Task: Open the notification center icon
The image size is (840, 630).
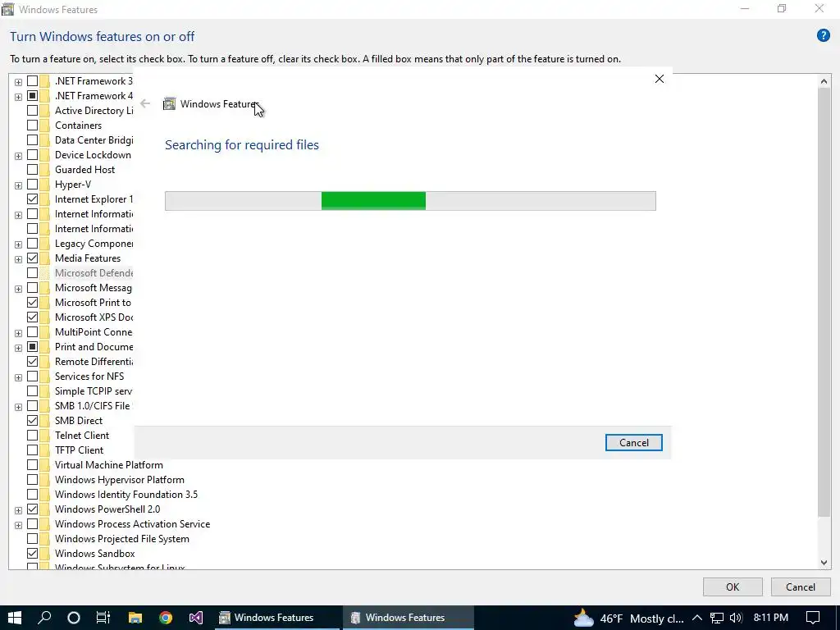Action: point(813,618)
